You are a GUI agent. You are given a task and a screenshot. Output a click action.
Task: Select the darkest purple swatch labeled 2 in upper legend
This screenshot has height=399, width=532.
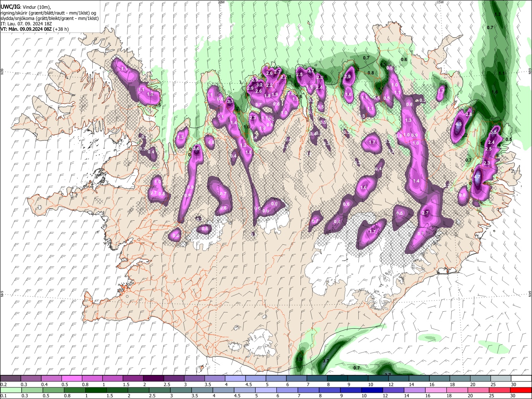(153, 379)
